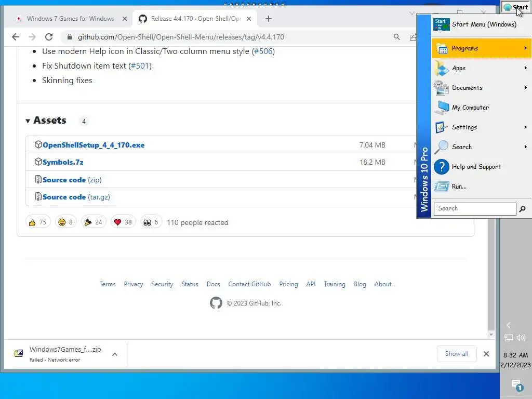Viewport: 532px width, 399px height.
Task: Open the Terms footer link
Action: [x=108, y=284]
